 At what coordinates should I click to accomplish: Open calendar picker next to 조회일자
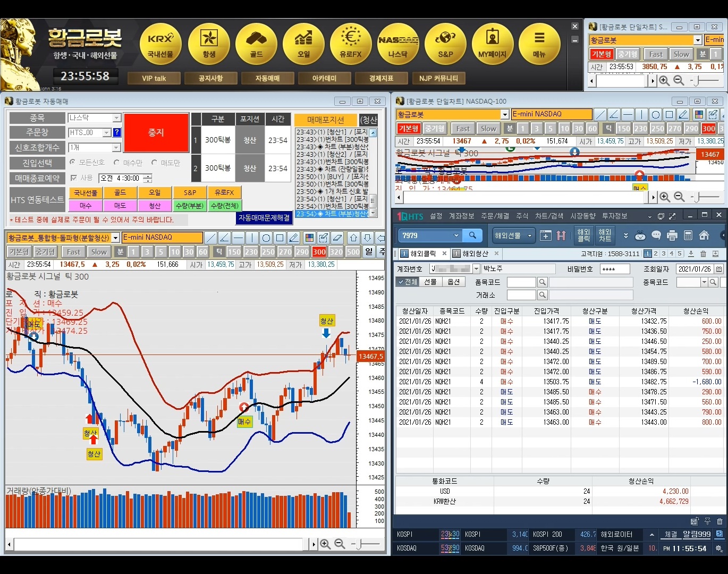click(719, 269)
